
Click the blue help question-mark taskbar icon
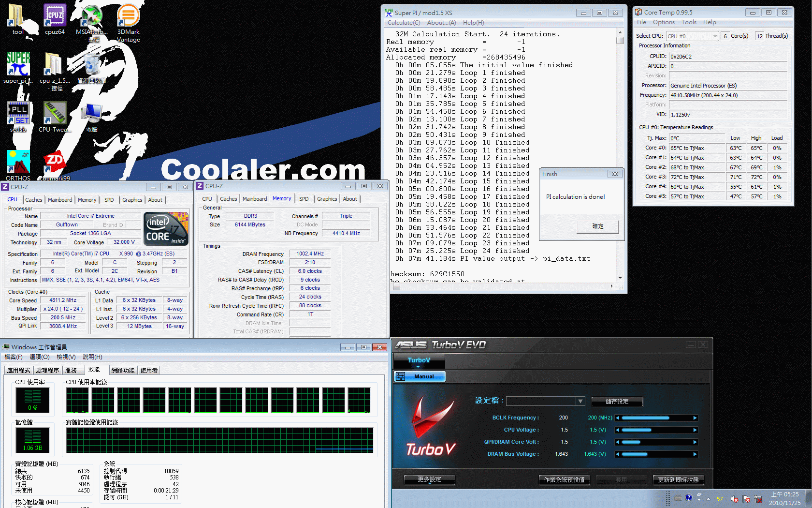point(689,498)
